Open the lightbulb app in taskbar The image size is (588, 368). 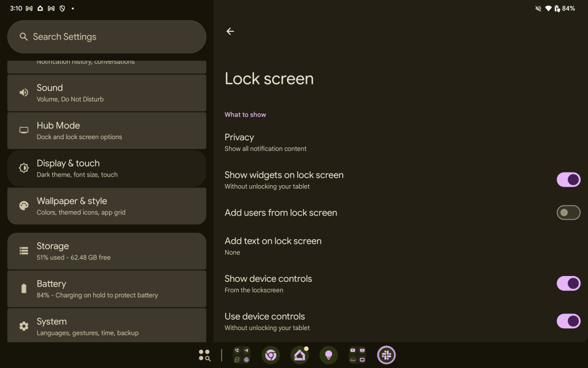coord(328,355)
